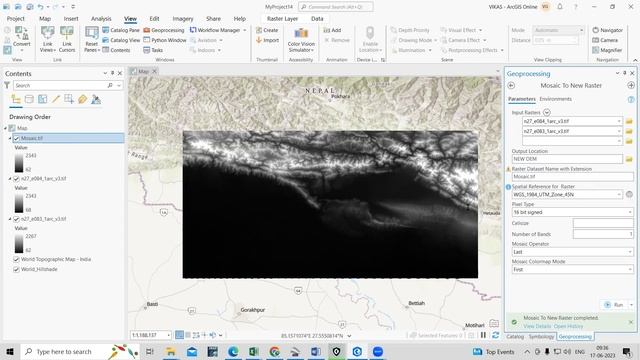Select List By Data Source icon
Screen dimensions: 640x360
point(29,99)
